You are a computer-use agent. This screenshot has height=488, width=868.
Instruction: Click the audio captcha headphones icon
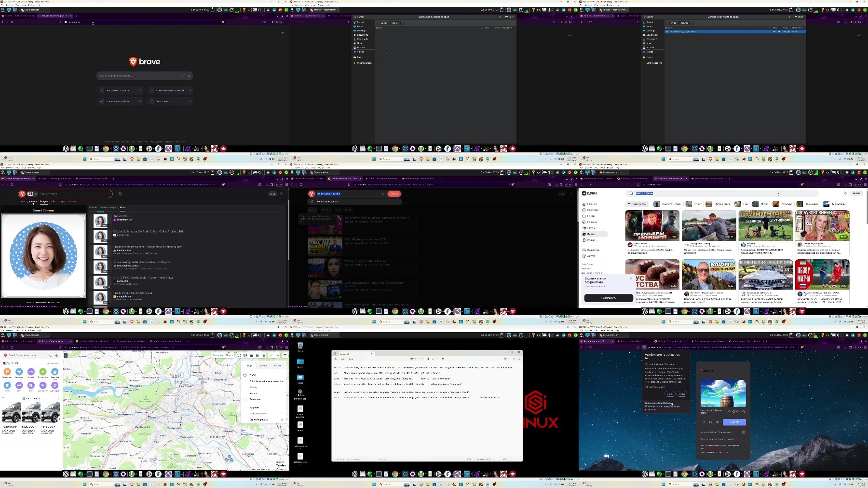[710, 422]
